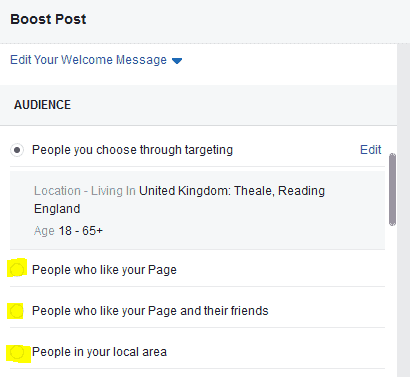Select the People you choose through targeting radio

click(17, 150)
